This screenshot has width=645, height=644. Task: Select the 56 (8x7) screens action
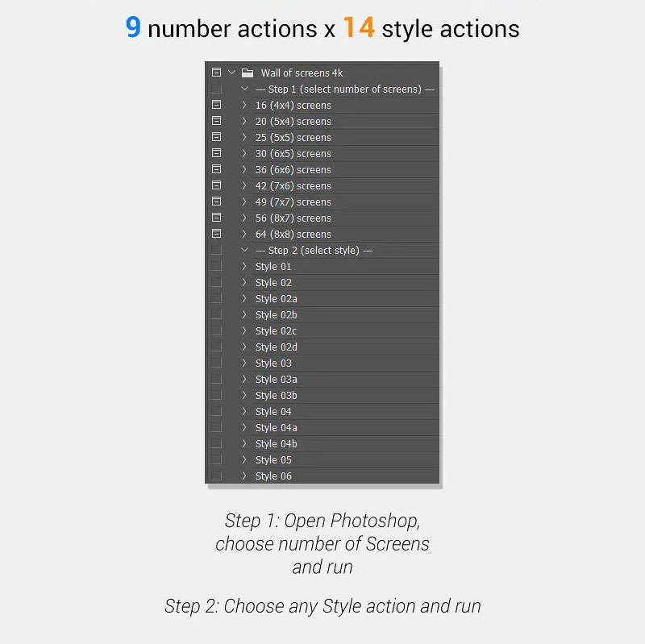pyautogui.click(x=293, y=218)
